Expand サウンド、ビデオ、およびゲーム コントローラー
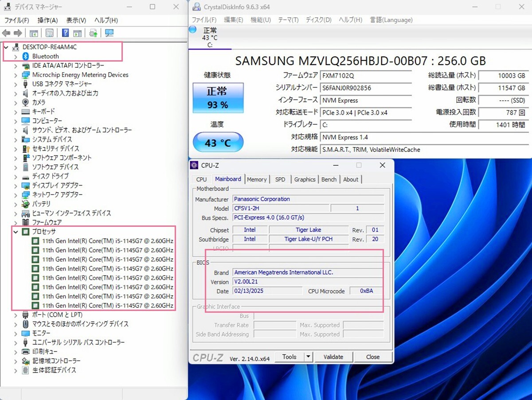The height and width of the screenshot is (400, 532). [x=16, y=130]
